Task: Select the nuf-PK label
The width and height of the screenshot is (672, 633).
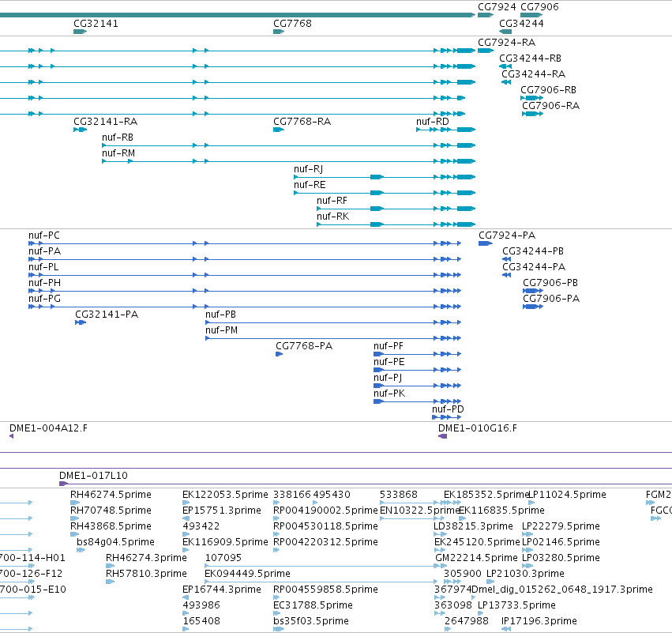Action: [389, 394]
